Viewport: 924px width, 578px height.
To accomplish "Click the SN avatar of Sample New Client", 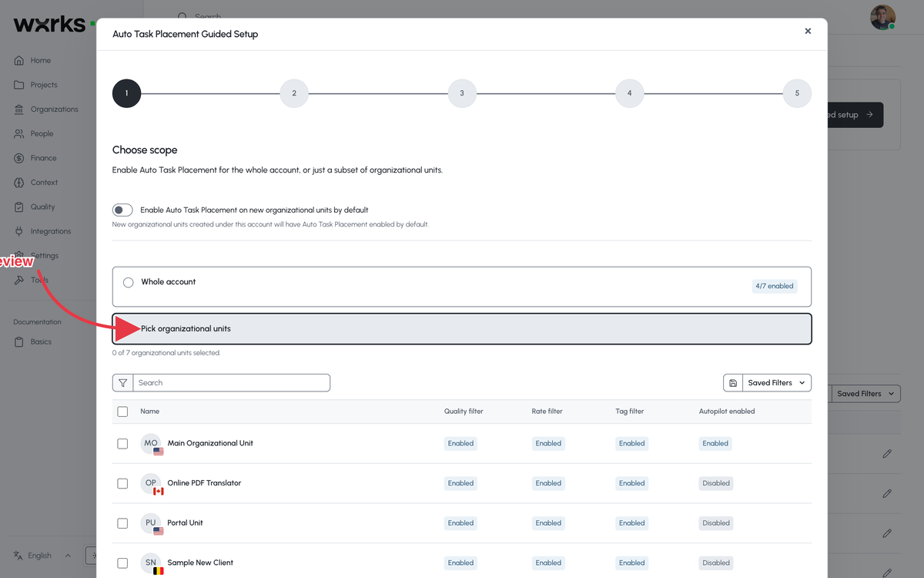I will point(151,563).
